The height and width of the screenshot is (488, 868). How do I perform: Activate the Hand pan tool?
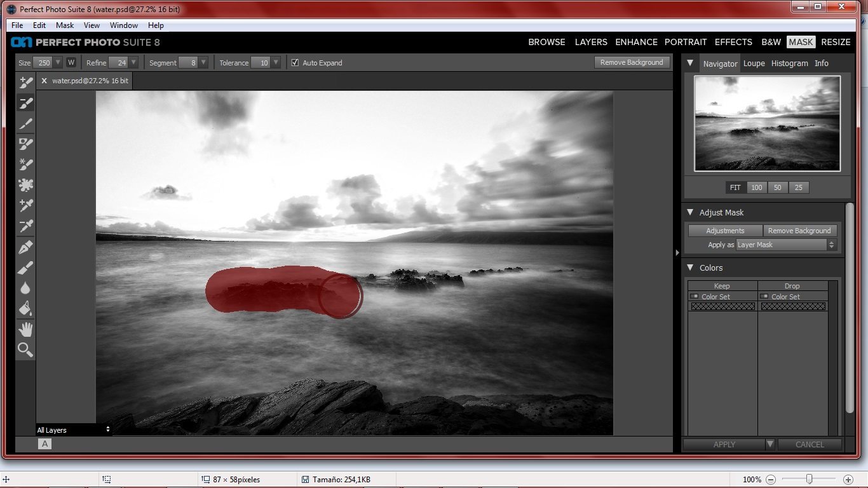point(25,328)
